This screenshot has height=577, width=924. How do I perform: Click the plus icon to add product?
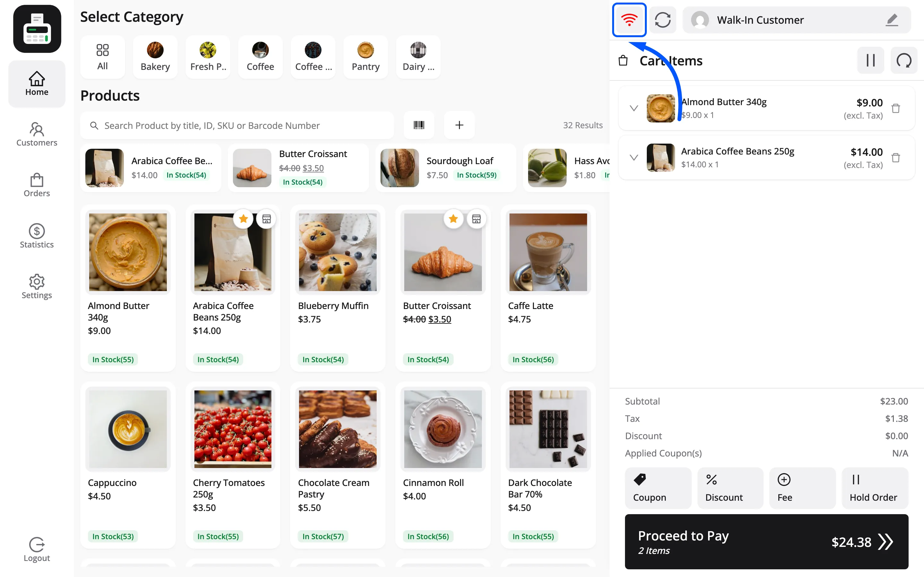tap(459, 125)
